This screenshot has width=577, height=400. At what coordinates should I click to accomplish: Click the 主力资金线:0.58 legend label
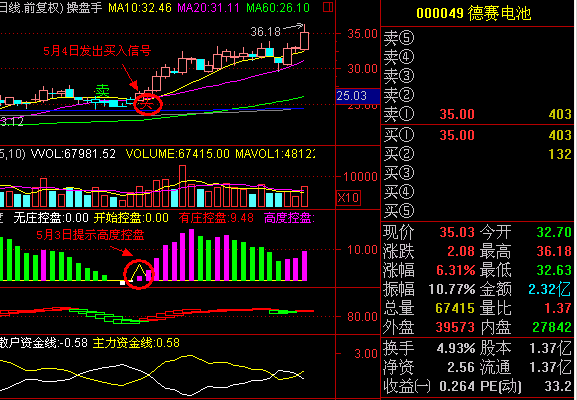point(136,343)
